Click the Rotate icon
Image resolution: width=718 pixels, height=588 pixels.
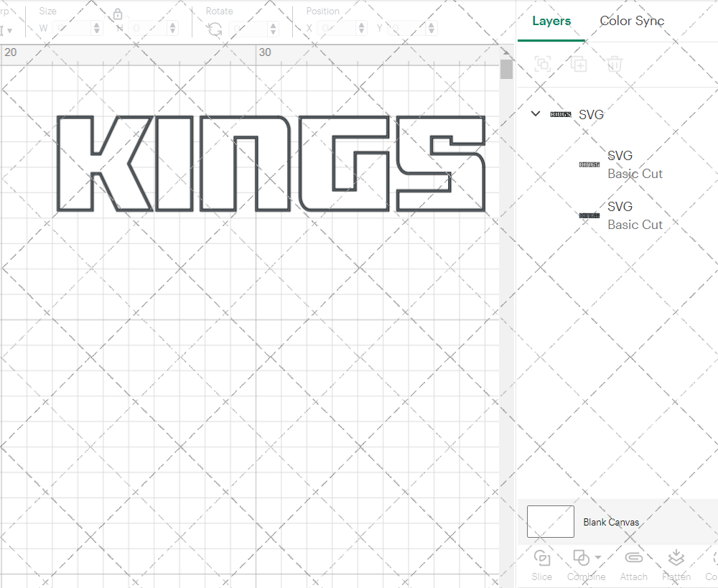(215, 29)
